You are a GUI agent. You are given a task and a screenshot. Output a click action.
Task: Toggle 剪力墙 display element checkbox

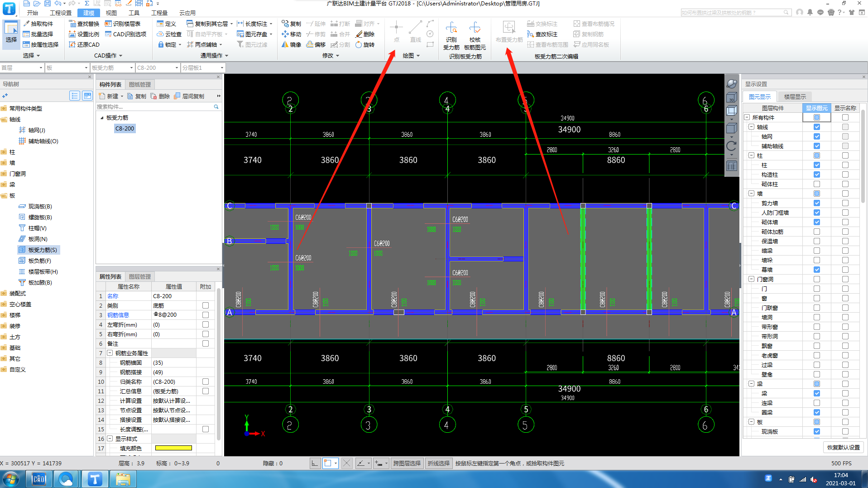[817, 203]
